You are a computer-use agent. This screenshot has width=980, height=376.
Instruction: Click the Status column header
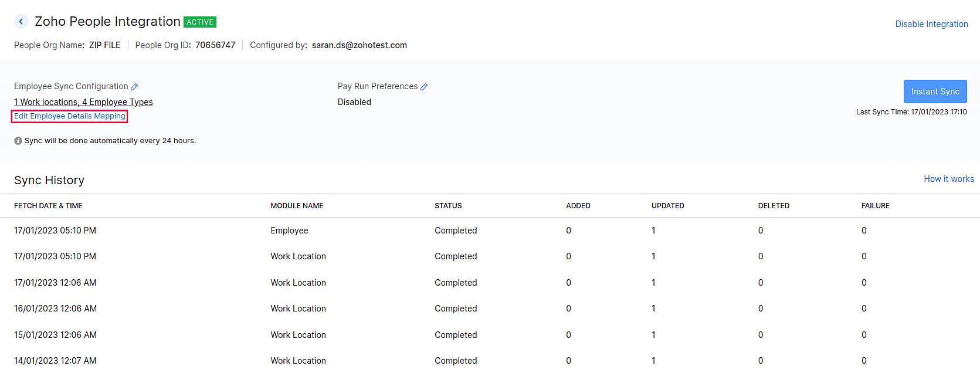448,206
